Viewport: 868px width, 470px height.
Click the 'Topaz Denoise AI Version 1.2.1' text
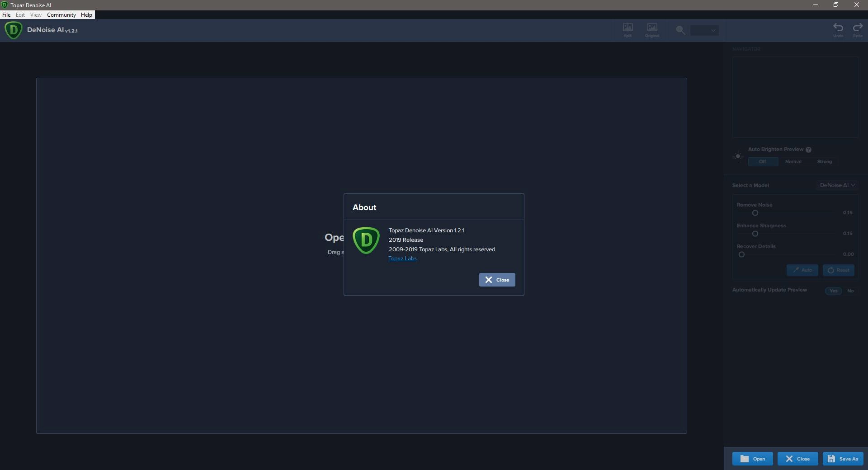click(x=426, y=230)
